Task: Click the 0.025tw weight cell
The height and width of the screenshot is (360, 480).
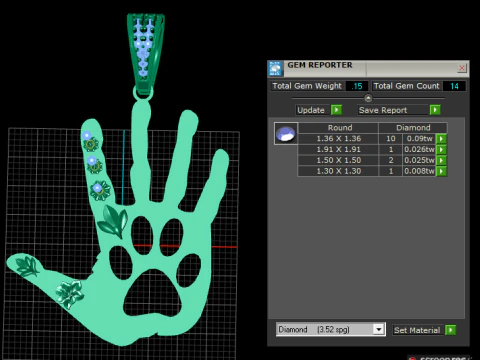Action: tap(419, 160)
